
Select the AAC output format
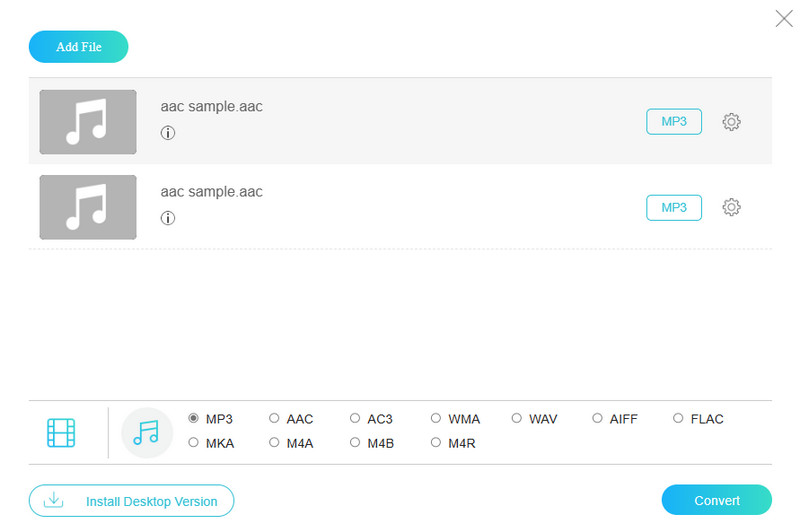tap(275, 419)
